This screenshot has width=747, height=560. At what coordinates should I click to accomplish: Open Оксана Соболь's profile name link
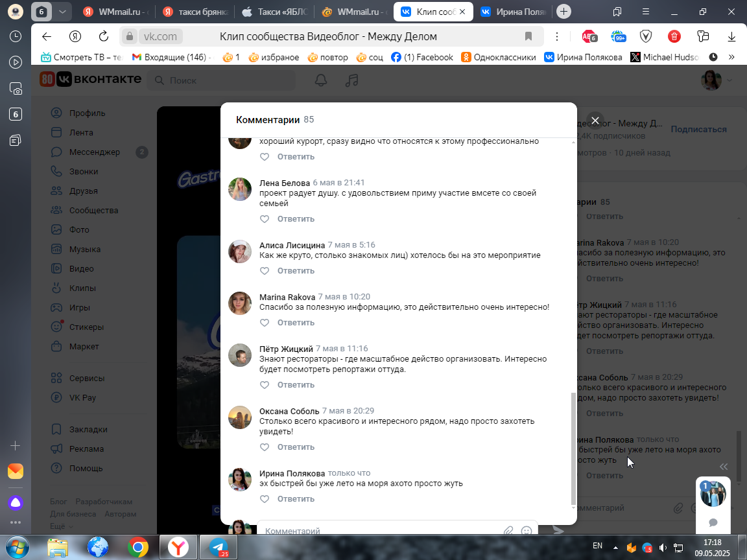(289, 412)
